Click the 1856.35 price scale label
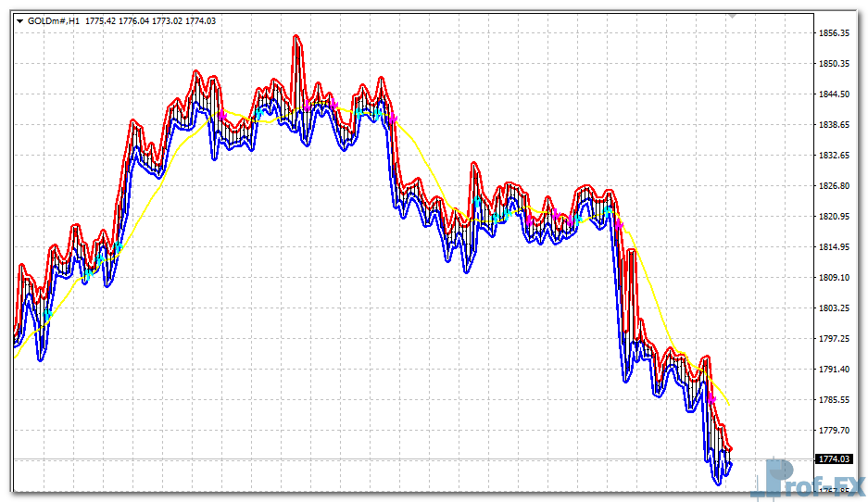This screenshot has width=868, height=502. tap(835, 33)
